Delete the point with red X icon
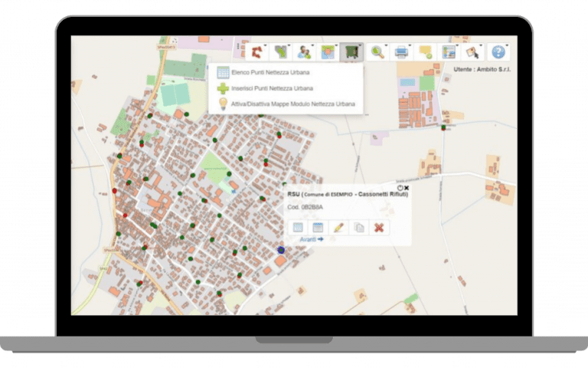The height and width of the screenshot is (368, 588). point(378,227)
